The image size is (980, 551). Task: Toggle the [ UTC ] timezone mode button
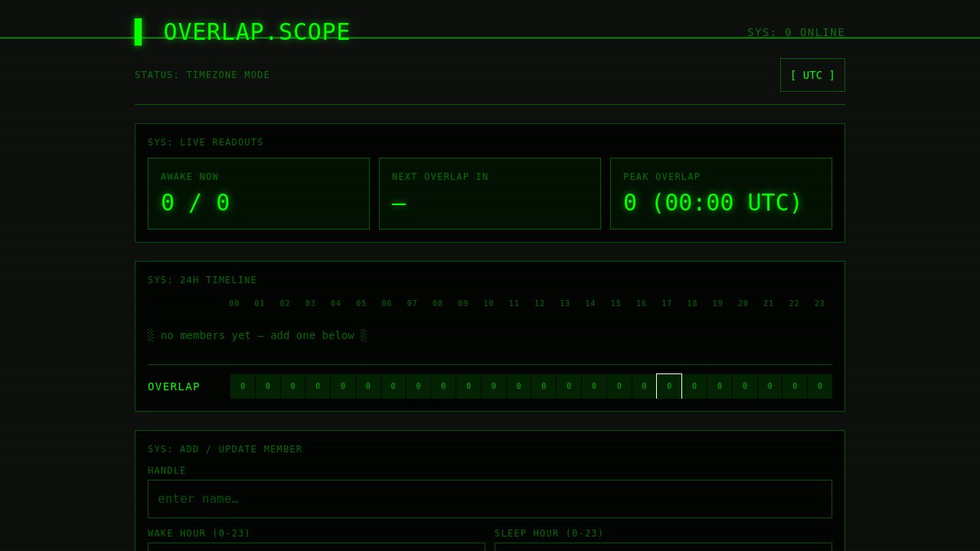click(812, 75)
